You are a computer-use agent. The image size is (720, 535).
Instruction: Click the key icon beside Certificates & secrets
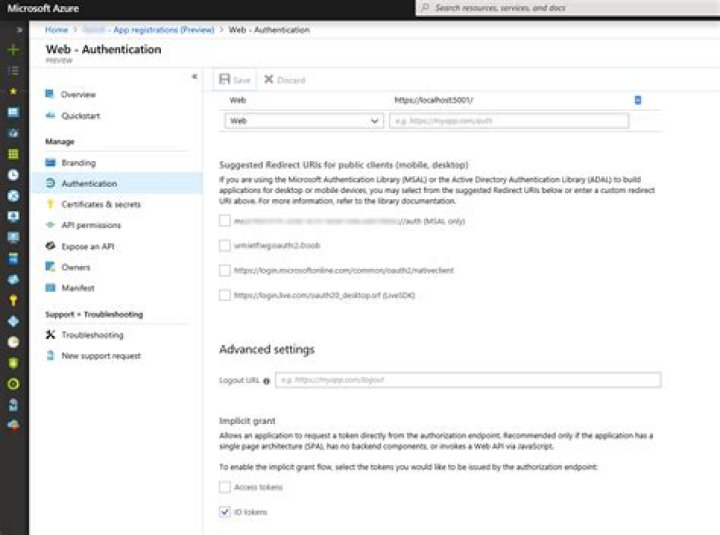(51, 204)
